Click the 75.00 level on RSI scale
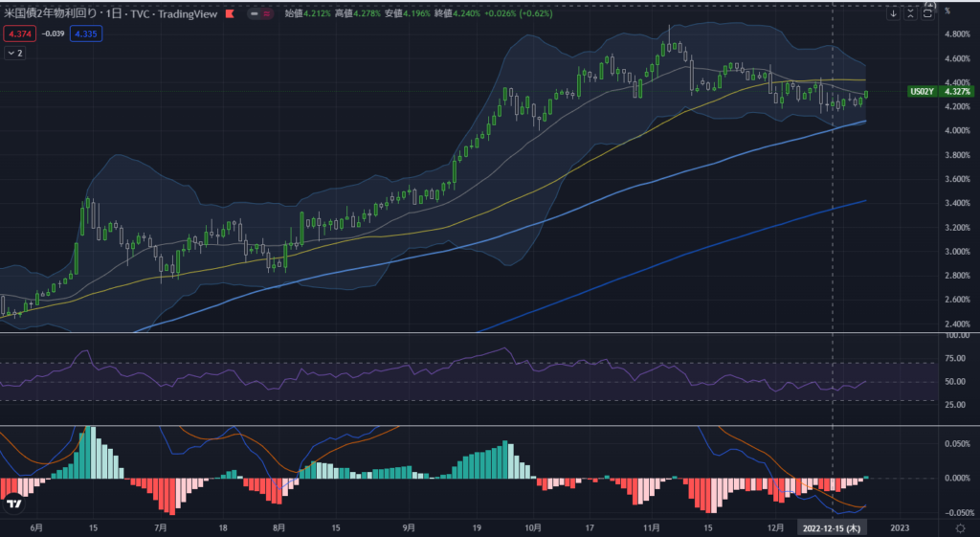 pos(957,359)
